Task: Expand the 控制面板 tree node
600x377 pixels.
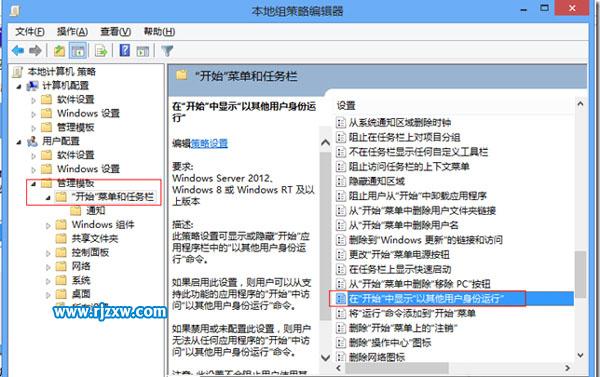Action: 48,253
